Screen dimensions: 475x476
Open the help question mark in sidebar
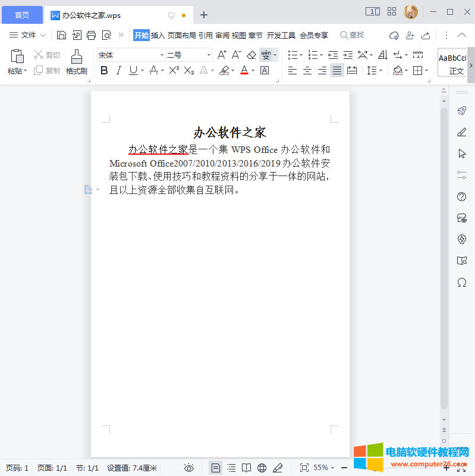point(461,197)
